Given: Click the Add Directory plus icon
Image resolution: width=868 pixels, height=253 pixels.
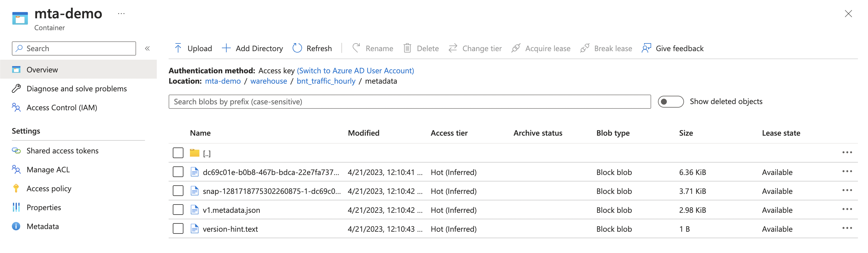Looking at the screenshot, I should click(x=226, y=48).
